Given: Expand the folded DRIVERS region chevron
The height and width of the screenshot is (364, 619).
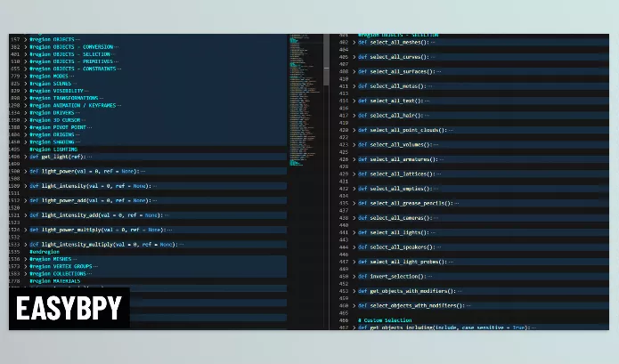Looking at the screenshot, I should (x=26, y=113).
